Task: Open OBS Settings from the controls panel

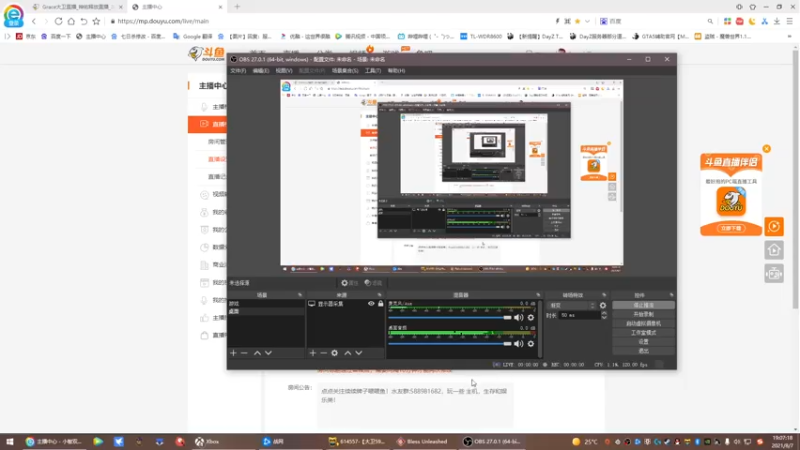Action: point(643,342)
